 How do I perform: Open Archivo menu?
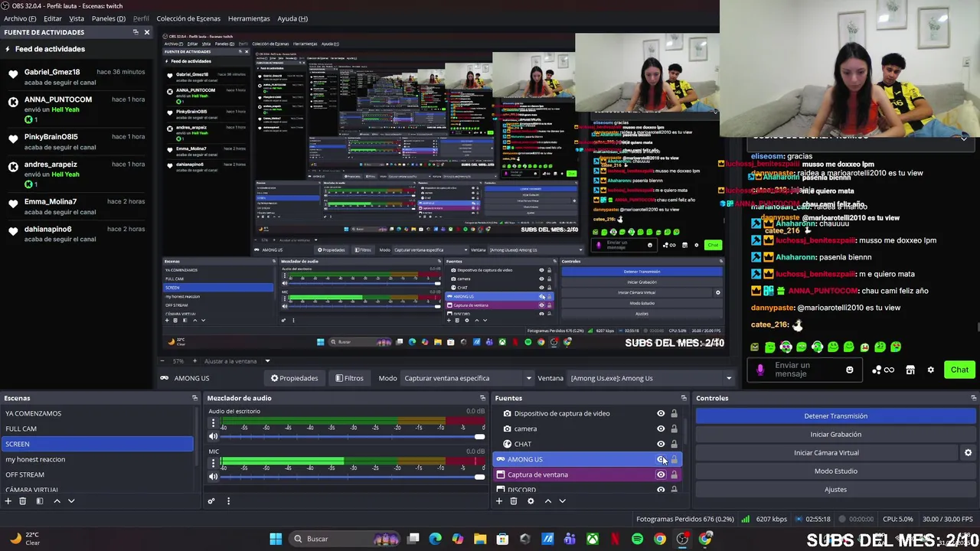(20, 18)
